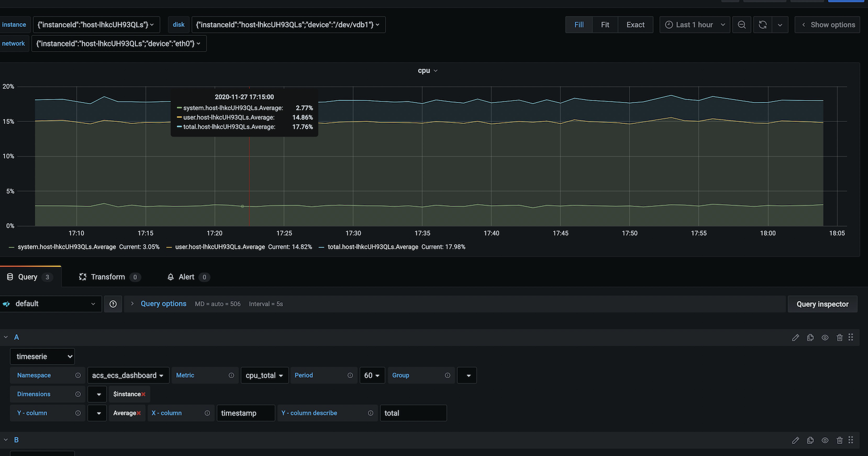Click the info icon beside Namespace
The width and height of the screenshot is (868, 456).
pyautogui.click(x=78, y=376)
